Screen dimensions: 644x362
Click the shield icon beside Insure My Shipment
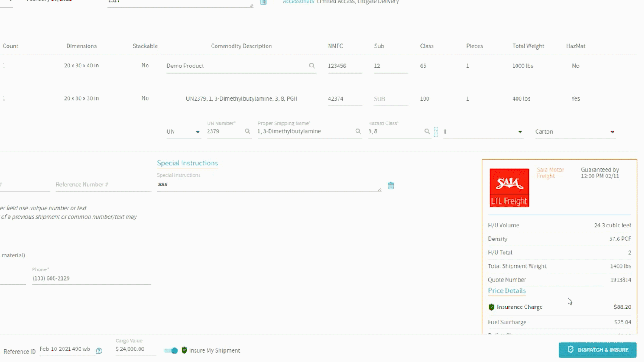point(184,350)
